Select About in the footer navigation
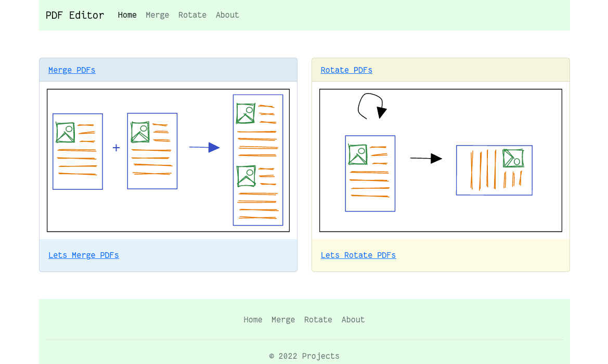Viewport: 608px width, 364px height. pyautogui.click(x=353, y=320)
